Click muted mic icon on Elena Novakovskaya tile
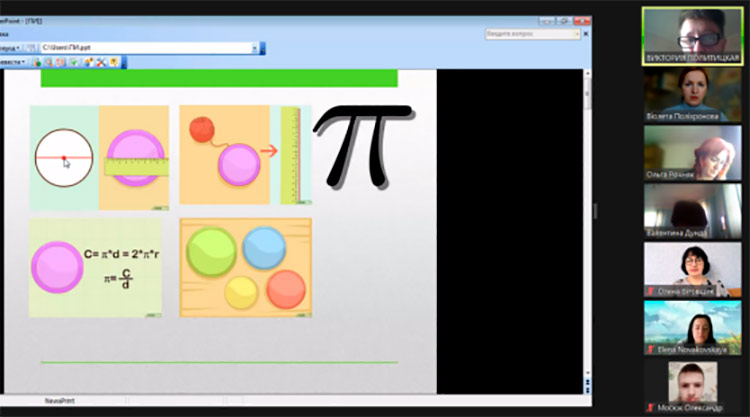Screen dimensions: 750x417 650,350
